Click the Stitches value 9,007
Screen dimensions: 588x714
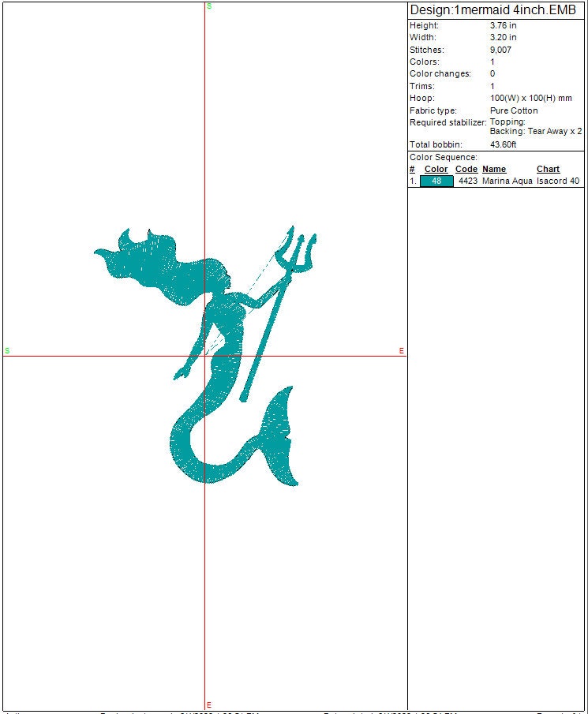tap(500, 50)
